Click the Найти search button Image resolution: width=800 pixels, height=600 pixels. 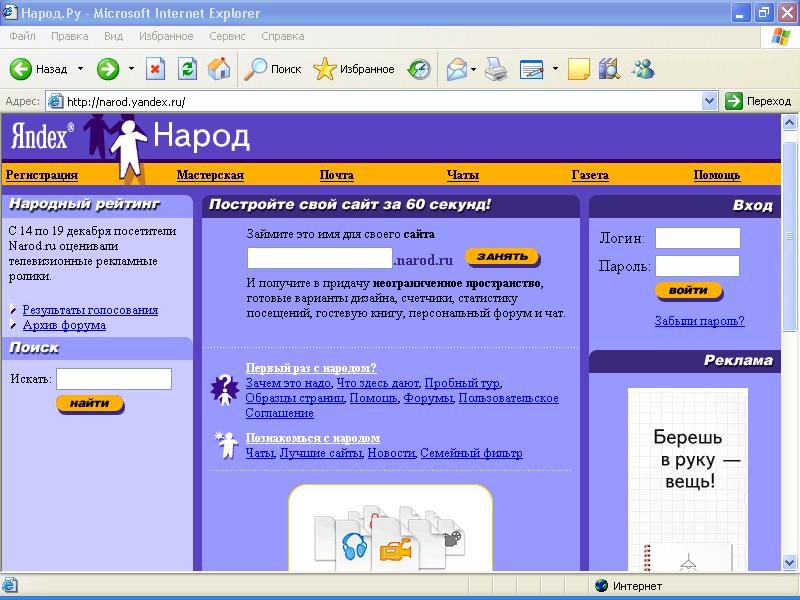click(90, 404)
